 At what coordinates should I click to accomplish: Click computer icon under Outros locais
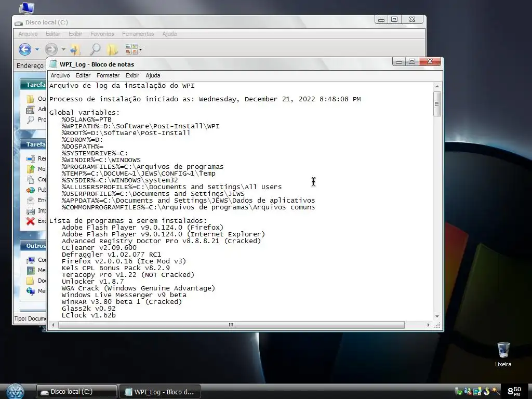tap(31, 260)
